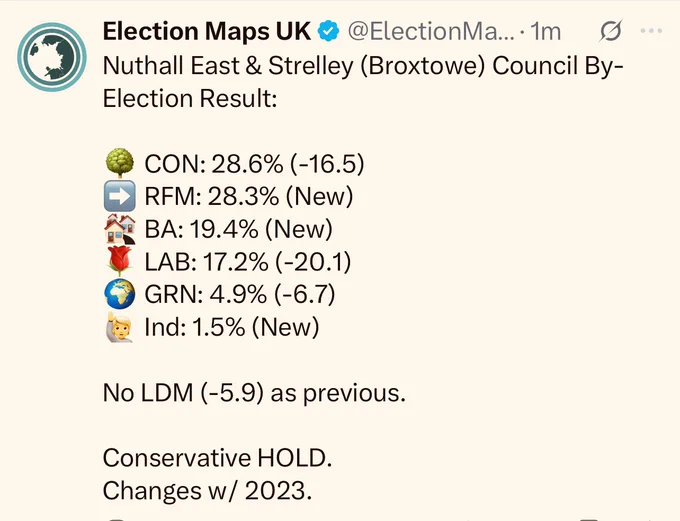This screenshot has width=680, height=521.
Task: Click the Conservative HOLD text
Action: tap(217, 458)
